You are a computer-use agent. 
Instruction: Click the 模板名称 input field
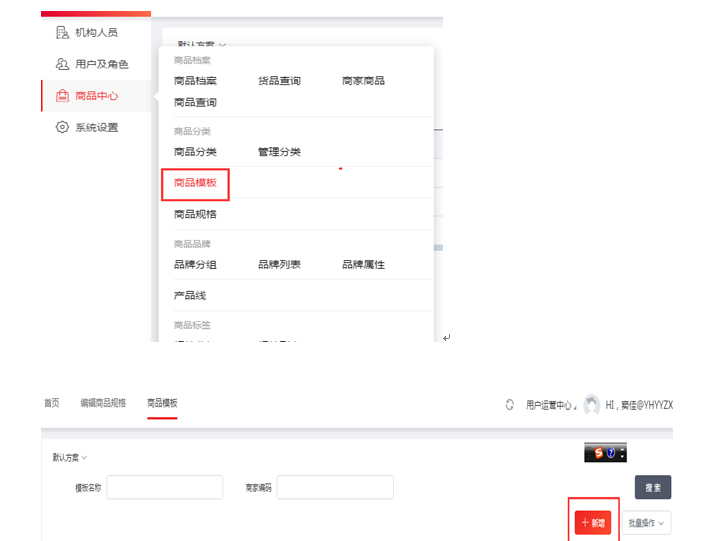coord(164,488)
